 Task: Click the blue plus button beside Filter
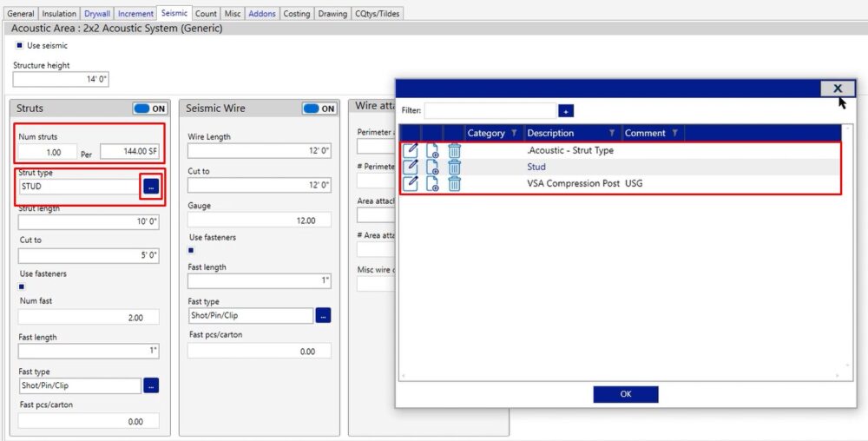pos(566,111)
